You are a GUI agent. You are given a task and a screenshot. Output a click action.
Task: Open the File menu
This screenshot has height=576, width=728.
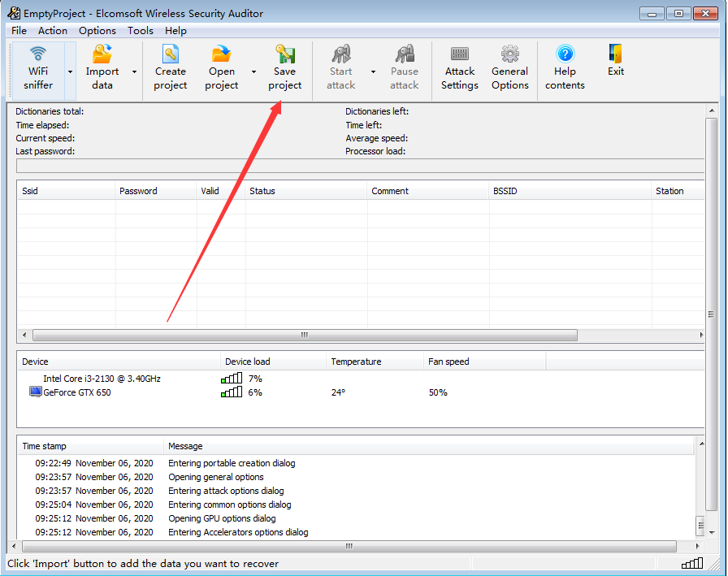19,31
